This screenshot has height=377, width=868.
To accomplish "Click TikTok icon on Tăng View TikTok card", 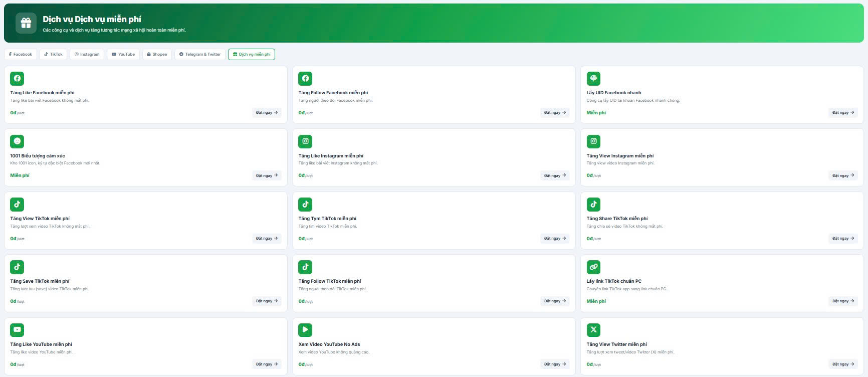I will pos(17,205).
